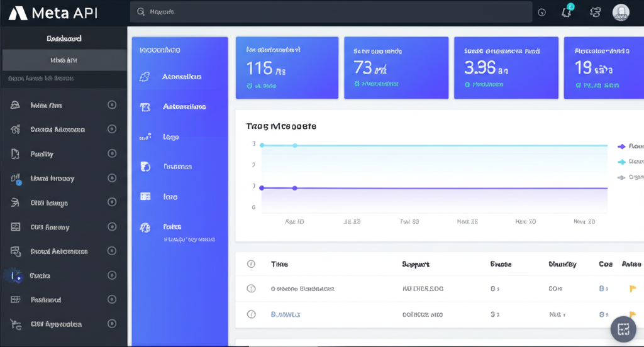
Task: Tick the circle checkbox of second table row
Action: (251, 314)
